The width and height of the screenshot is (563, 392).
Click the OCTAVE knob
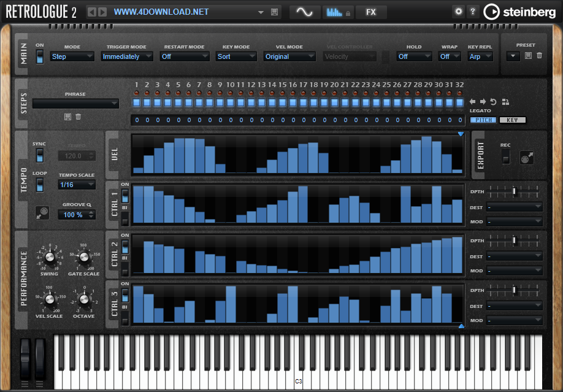pos(84,299)
